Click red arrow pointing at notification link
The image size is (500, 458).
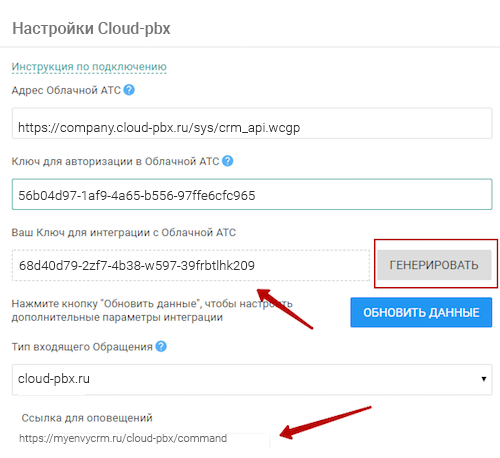[x=325, y=422]
